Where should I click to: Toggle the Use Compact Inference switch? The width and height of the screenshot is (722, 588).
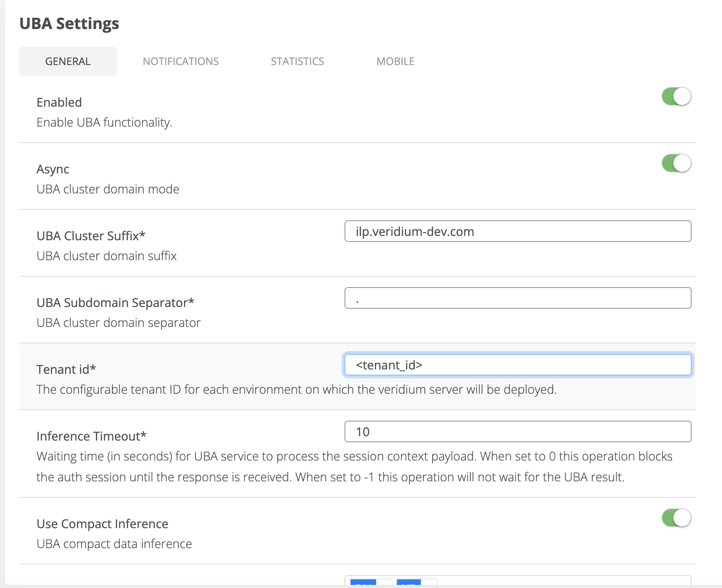click(676, 518)
